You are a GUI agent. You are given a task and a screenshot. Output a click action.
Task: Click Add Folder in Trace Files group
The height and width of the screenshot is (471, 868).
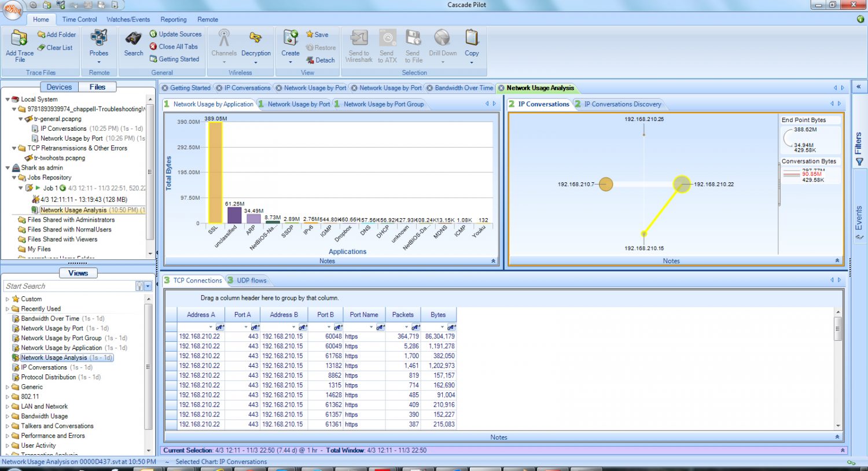[57, 35]
